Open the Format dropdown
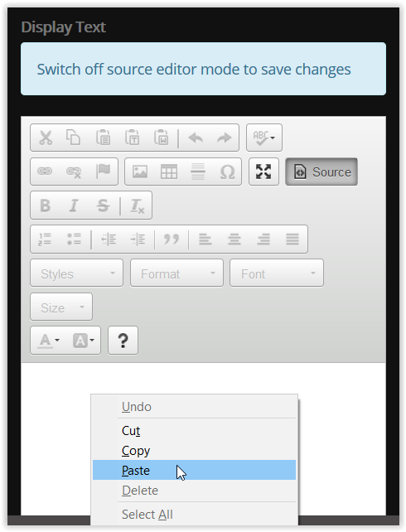 (176, 273)
